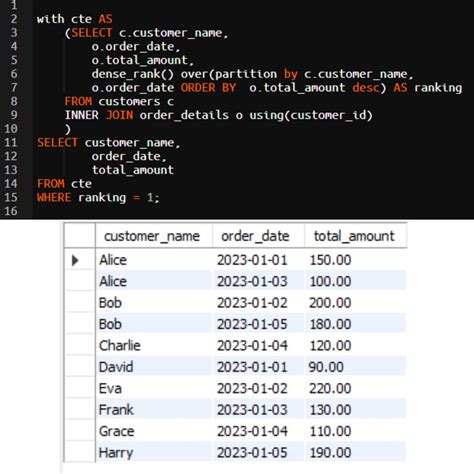474x474 pixels.
Task: Click the 'FROM customers c' code line
Action: pyautogui.click(x=119, y=101)
